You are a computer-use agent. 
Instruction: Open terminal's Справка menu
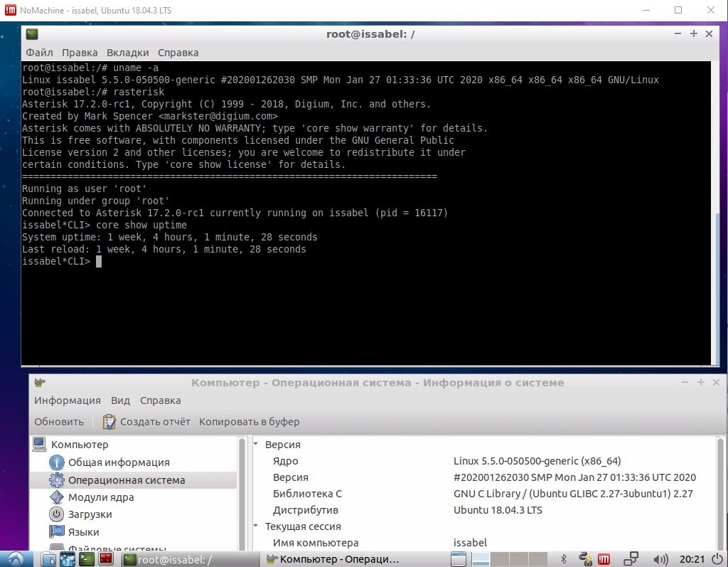coord(178,53)
